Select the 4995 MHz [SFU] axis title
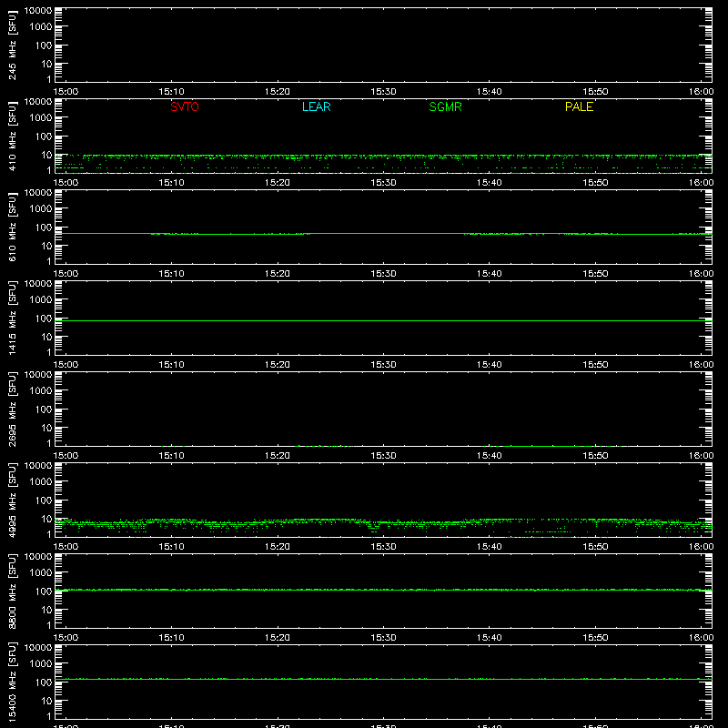Image resolution: width=728 pixels, height=728 pixels. tap(12, 500)
